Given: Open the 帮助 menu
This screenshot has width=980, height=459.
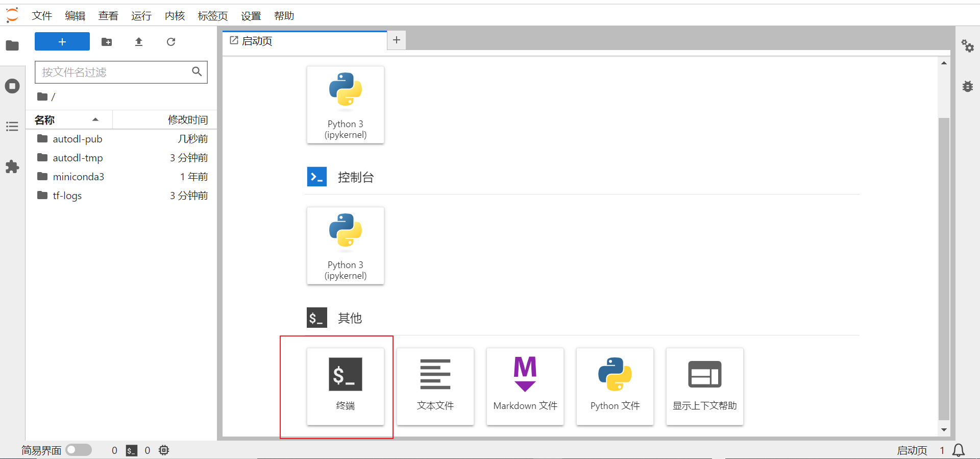Looking at the screenshot, I should click(284, 16).
